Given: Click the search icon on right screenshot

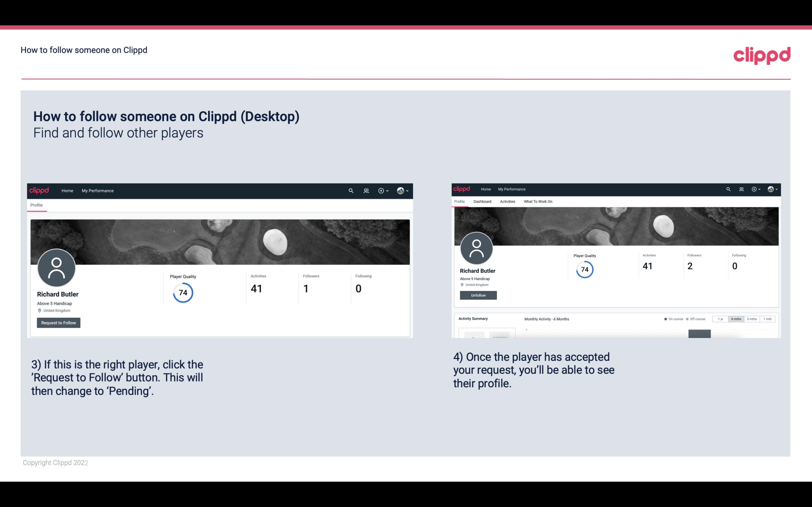Looking at the screenshot, I should click(729, 189).
